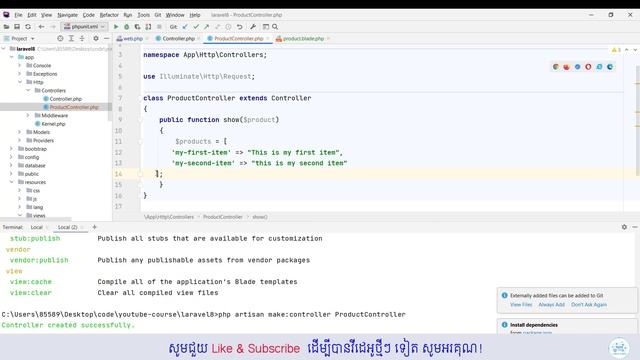
Task: Click Always Add link in notification
Action: (551, 304)
